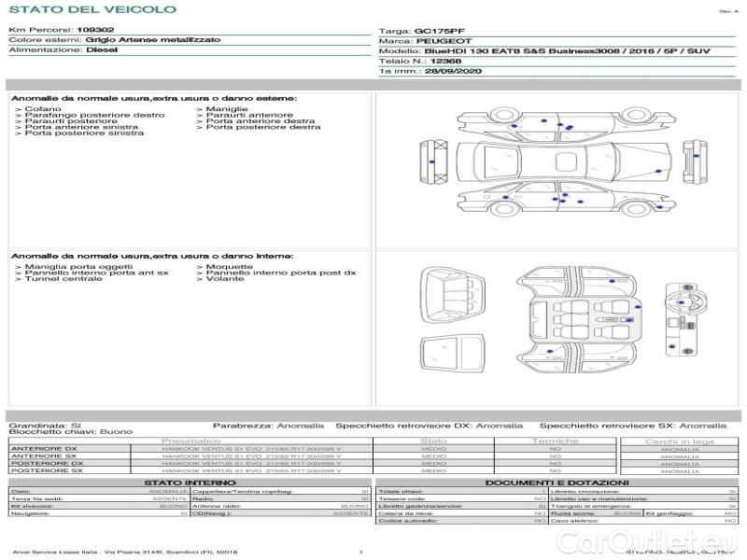This screenshot has height=560, width=747.
Task: Select 'Maniglia porta oggetti' entry
Action: click(78, 267)
